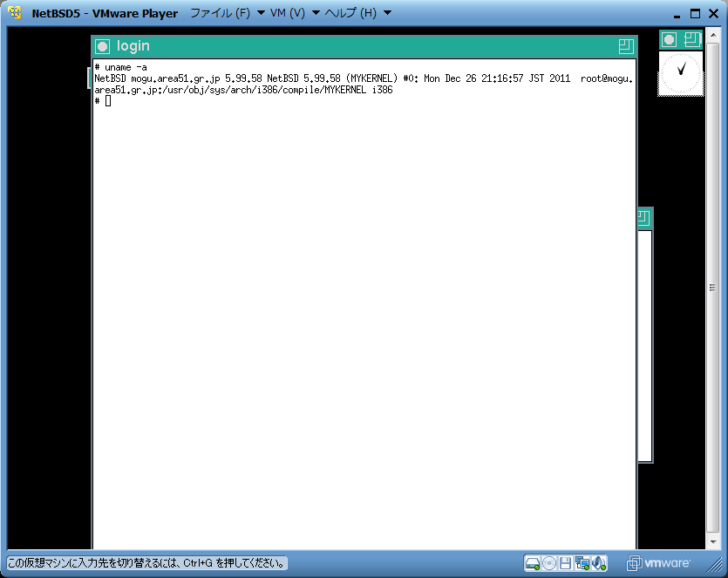Open the ヘルプ (H) menu

pos(358,13)
